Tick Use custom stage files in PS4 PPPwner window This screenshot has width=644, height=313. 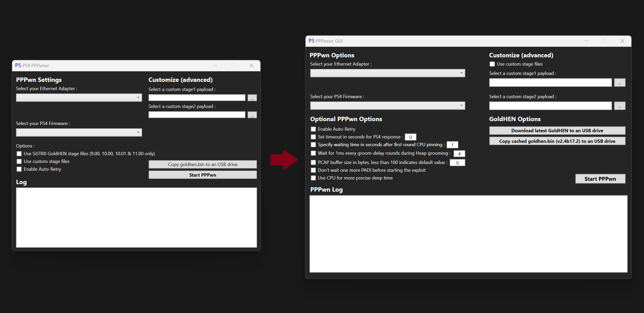[19, 161]
